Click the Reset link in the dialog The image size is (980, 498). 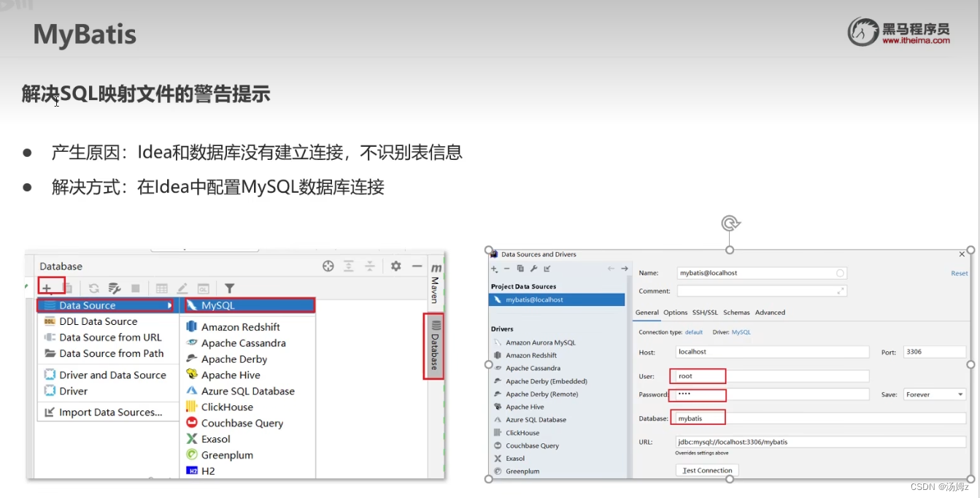click(x=959, y=274)
